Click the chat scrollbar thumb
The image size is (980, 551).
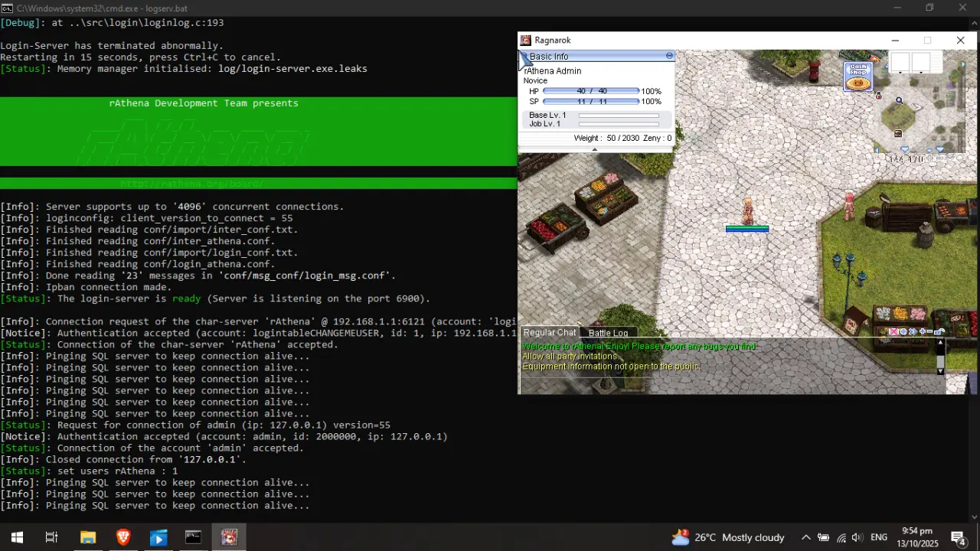(x=940, y=361)
